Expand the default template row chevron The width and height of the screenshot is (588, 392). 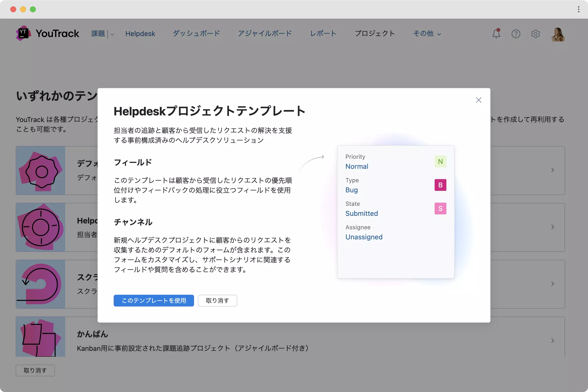click(x=553, y=170)
